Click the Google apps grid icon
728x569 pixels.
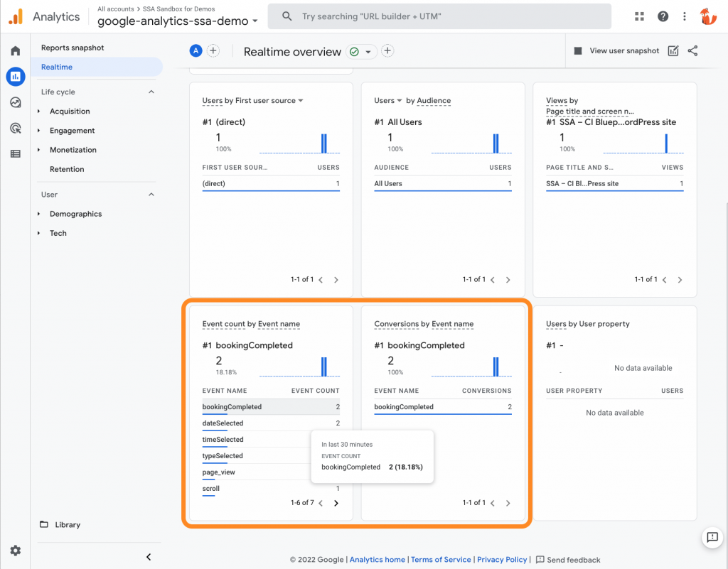click(639, 16)
